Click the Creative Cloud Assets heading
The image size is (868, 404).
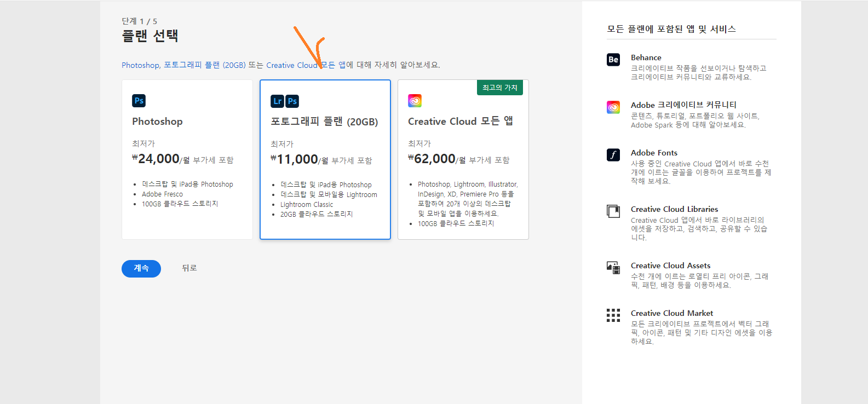tap(671, 266)
